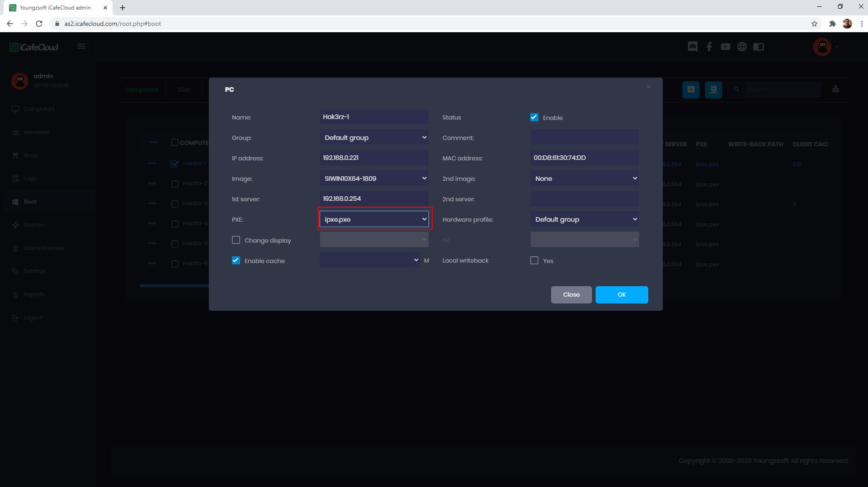Open the Boot section in sidebar
The width and height of the screenshot is (868, 487).
(30, 201)
